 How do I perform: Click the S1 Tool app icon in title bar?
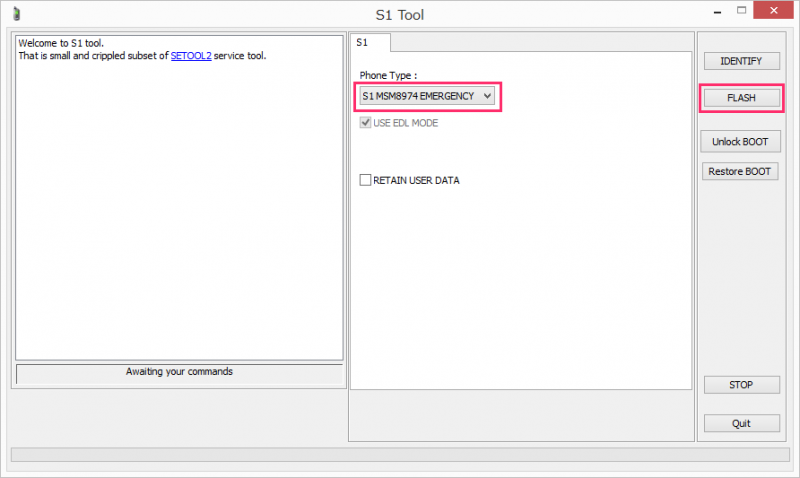pyautogui.click(x=16, y=14)
